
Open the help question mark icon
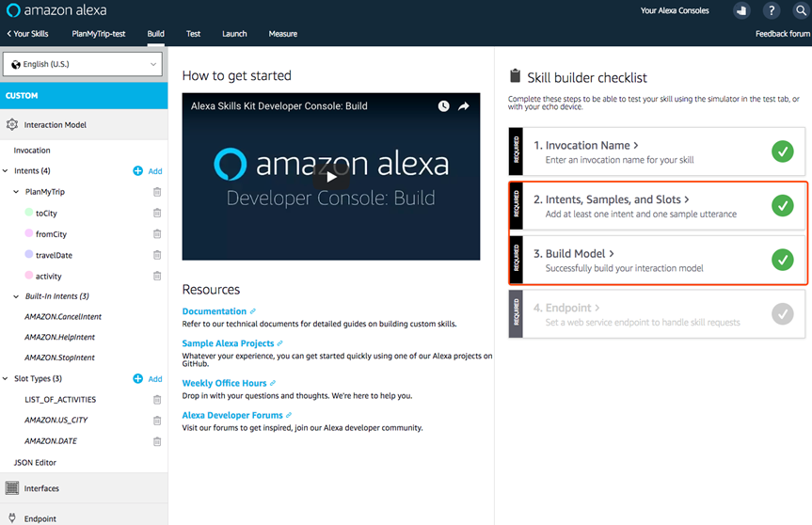[x=772, y=10]
